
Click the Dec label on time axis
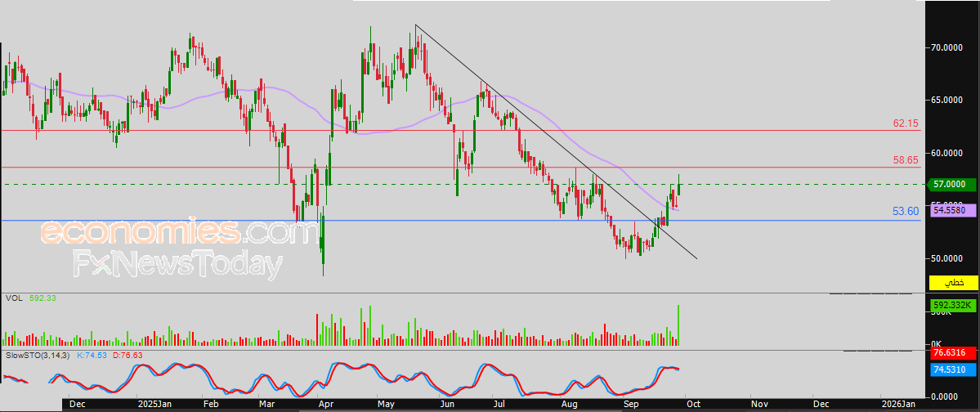(78, 405)
